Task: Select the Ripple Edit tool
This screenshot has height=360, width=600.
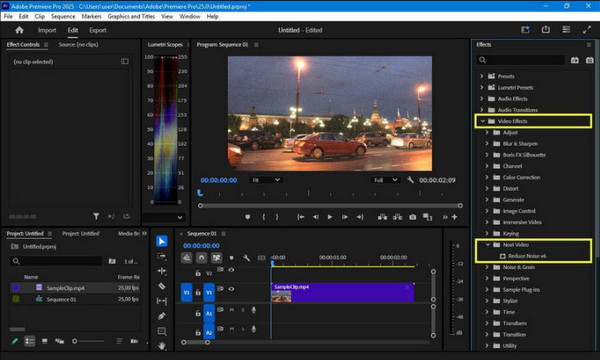Action: [161, 271]
